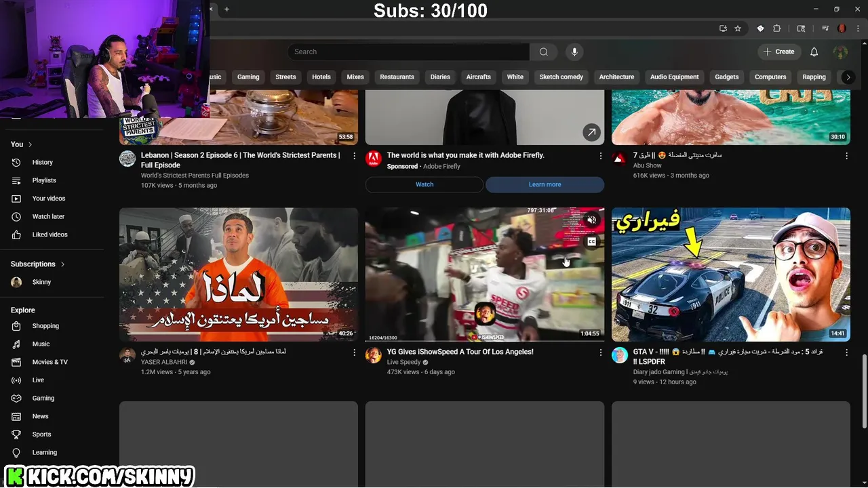The image size is (868, 488).
Task: Click Watch on the Adobe ad
Action: pyautogui.click(x=425, y=184)
